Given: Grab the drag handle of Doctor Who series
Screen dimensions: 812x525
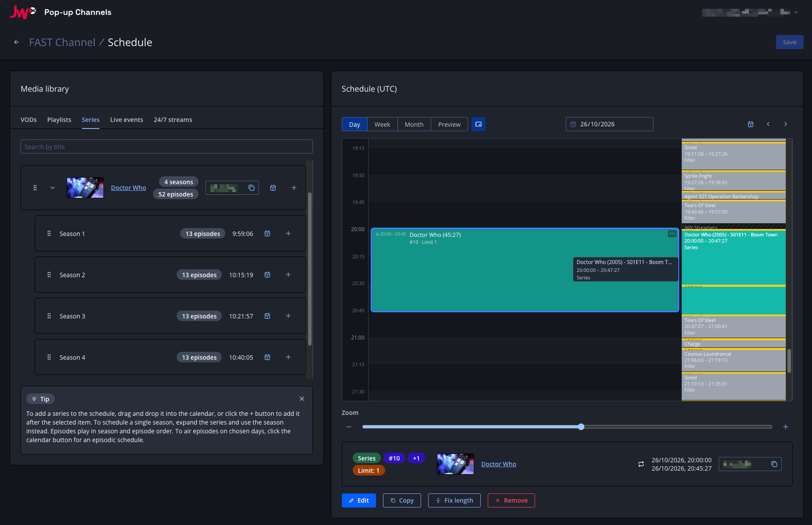Looking at the screenshot, I should click(x=35, y=188).
